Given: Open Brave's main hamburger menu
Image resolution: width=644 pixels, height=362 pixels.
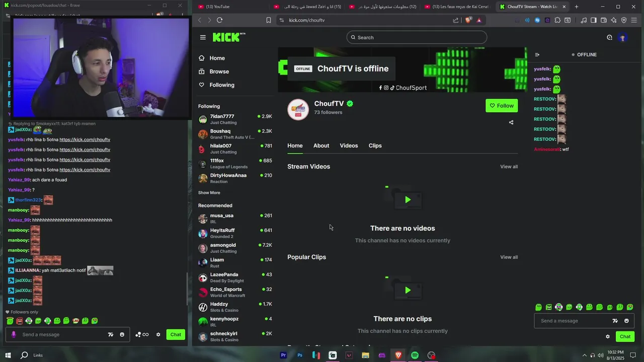Looking at the screenshot, I should click(634, 20).
